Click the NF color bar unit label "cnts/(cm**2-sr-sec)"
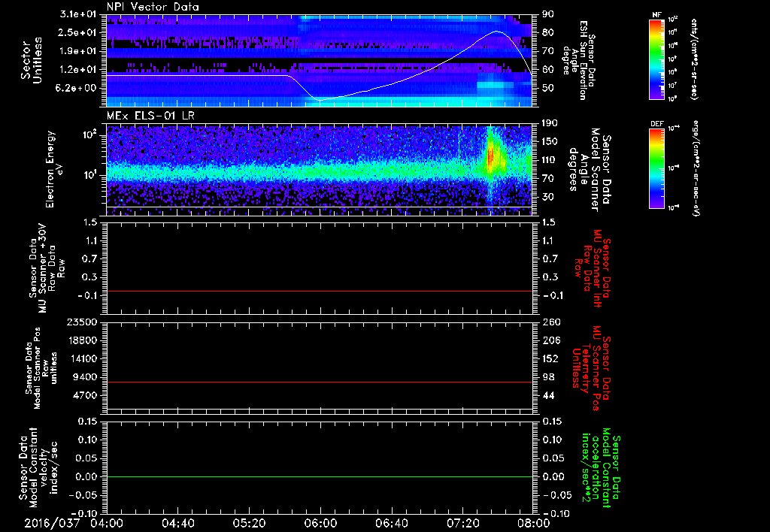This screenshot has height=532, width=770. pyautogui.click(x=693, y=59)
